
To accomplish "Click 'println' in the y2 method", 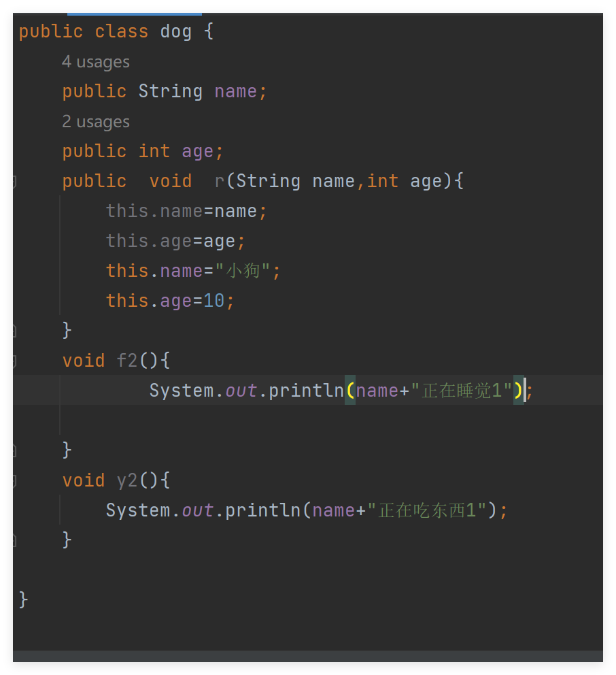I will [262, 510].
